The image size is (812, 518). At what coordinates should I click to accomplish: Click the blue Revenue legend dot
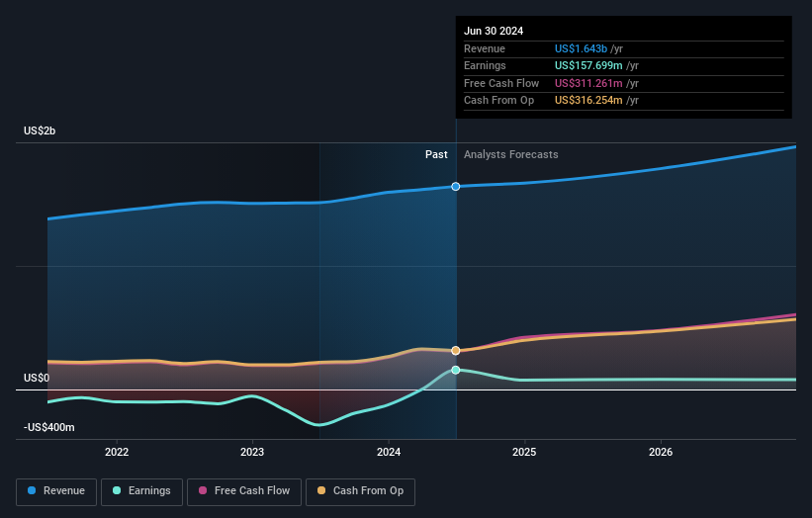[32, 490]
